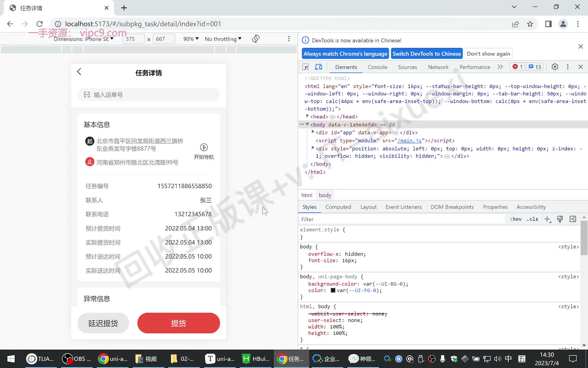Screen dimensions: 588x368
Task: Toggle the device toolbar icon
Action: pyautogui.click(x=318, y=67)
